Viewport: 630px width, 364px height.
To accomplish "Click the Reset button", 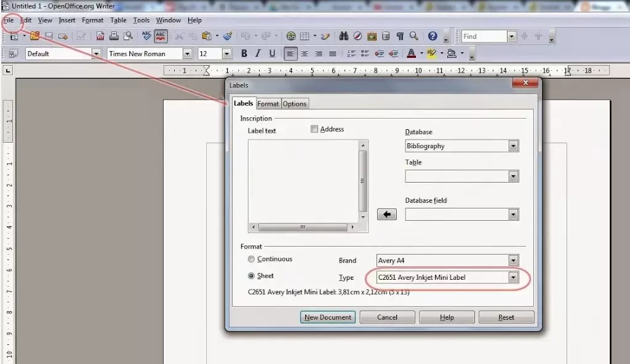I will point(506,317).
